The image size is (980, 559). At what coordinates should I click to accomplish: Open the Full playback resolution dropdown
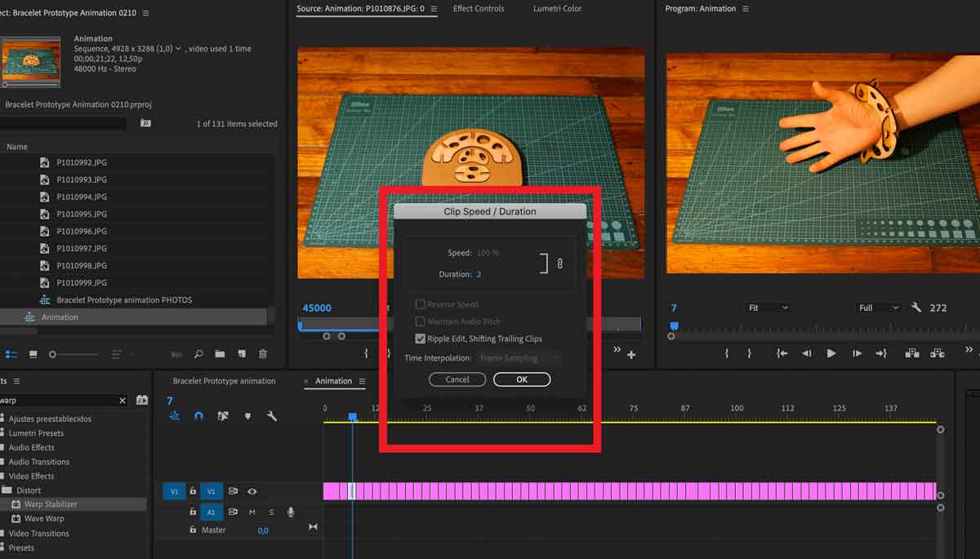(x=879, y=308)
